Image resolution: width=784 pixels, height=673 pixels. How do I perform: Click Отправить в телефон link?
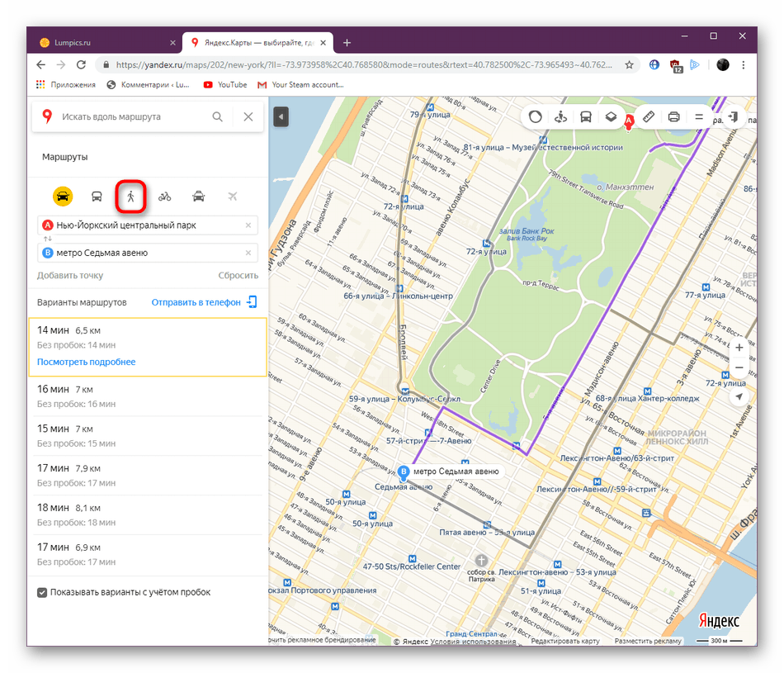click(x=204, y=302)
